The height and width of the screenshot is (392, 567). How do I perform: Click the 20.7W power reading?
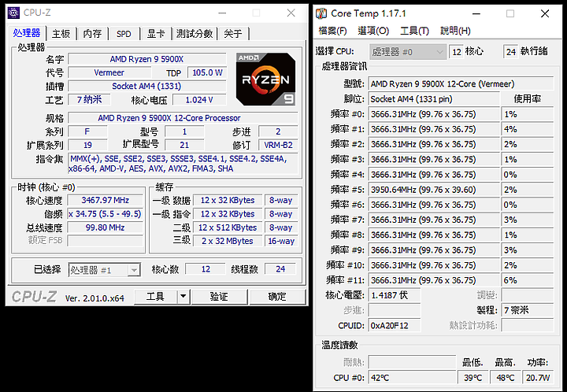click(x=538, y=378)
